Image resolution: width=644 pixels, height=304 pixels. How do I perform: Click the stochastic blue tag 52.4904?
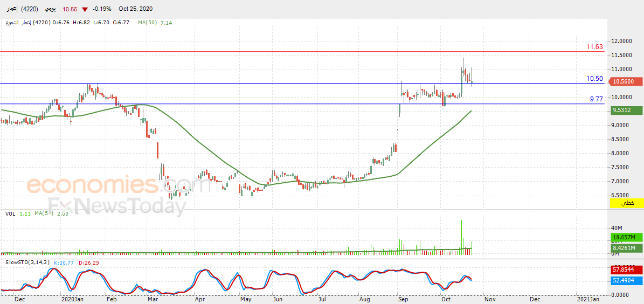click(x=626, y=280)
